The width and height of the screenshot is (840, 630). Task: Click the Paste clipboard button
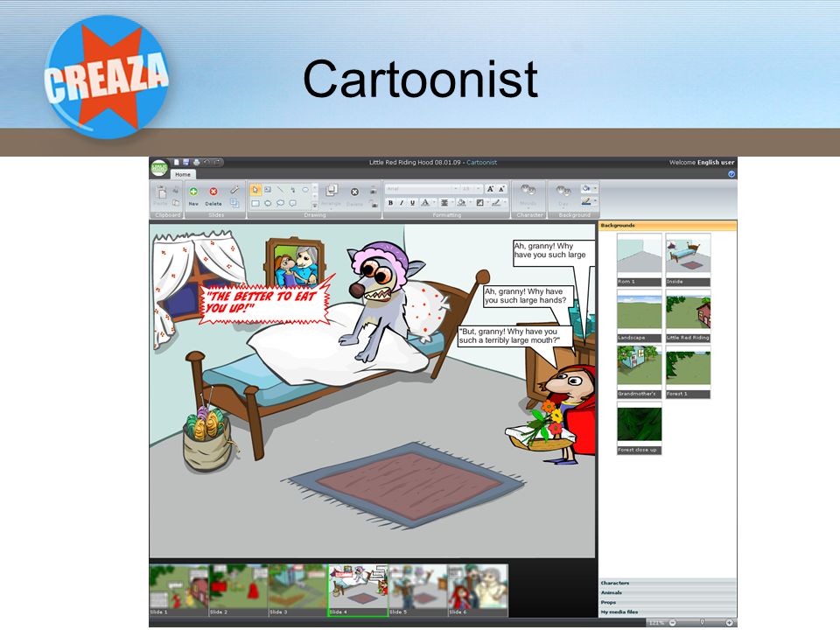(x=160, y=195)
